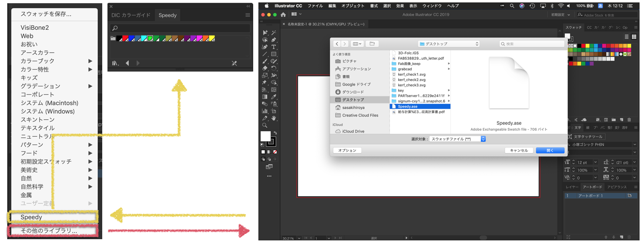Open Spotlight search in macOS menu bar

[512, 6]
